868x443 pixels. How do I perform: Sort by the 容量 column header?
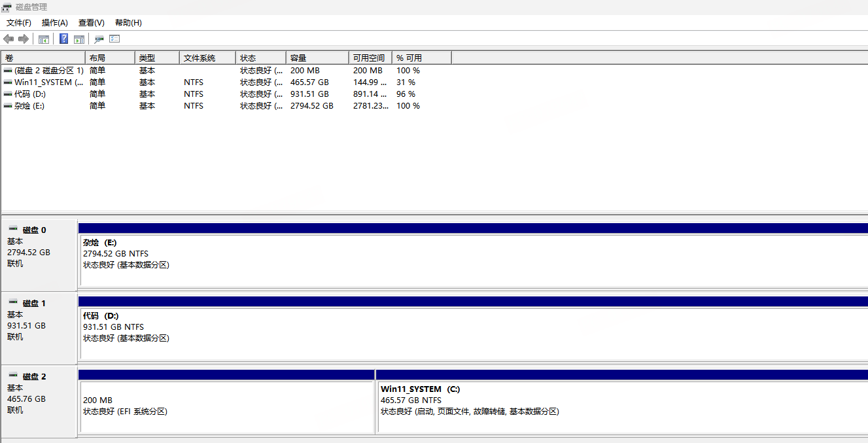coord(317,58)
